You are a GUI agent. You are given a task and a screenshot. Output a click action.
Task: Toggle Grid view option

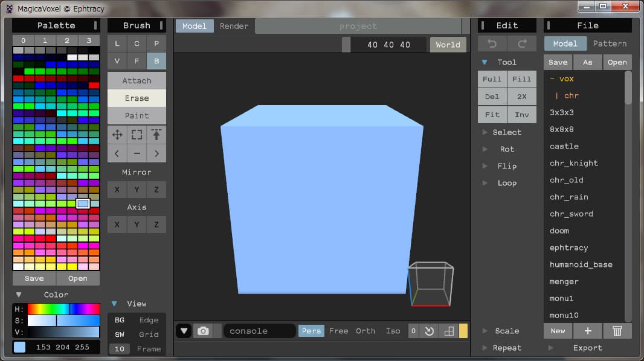(149, 334)
